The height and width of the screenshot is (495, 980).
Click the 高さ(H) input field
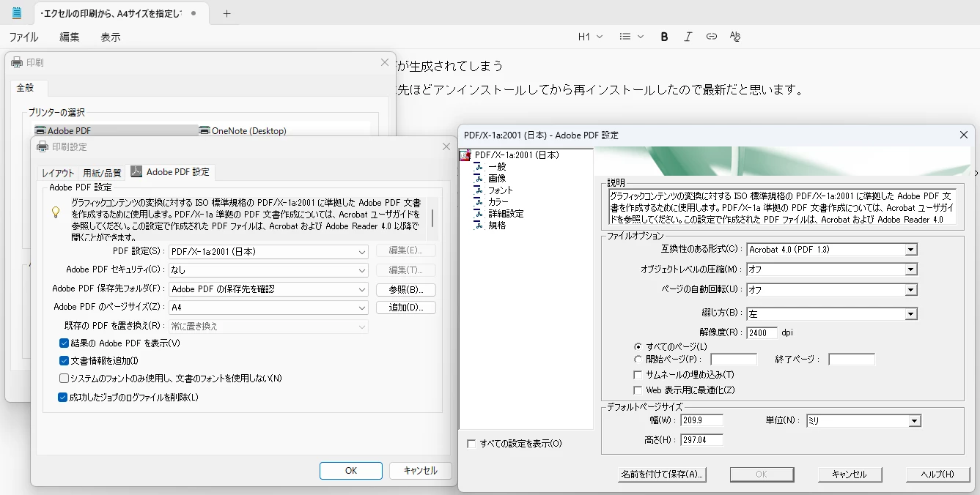(701, 440)
